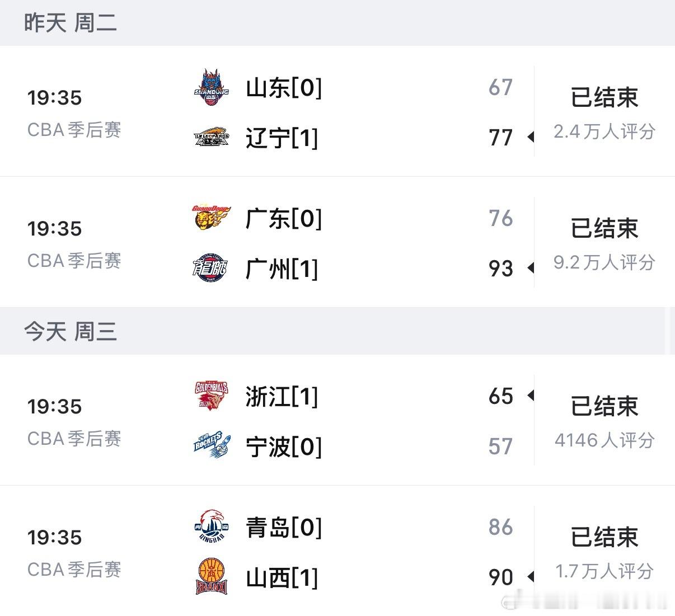Select 山东[0] team name text
Screen dimensions: 675x616
[283, 88]
